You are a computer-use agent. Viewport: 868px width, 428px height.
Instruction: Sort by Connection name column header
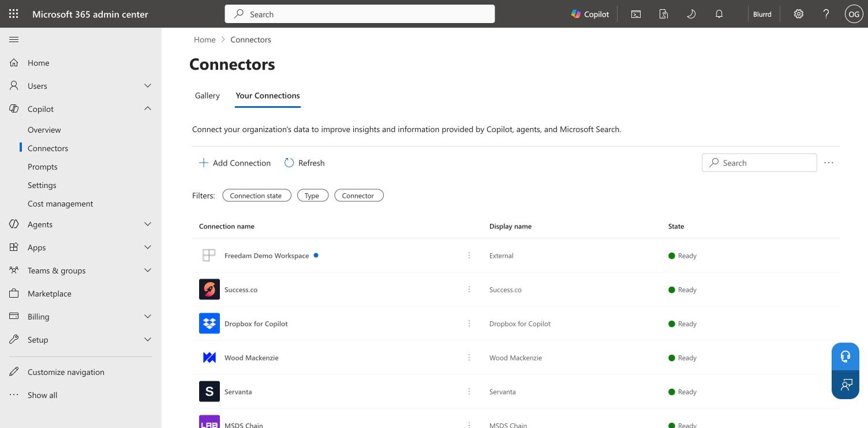(x=227, y=226)
